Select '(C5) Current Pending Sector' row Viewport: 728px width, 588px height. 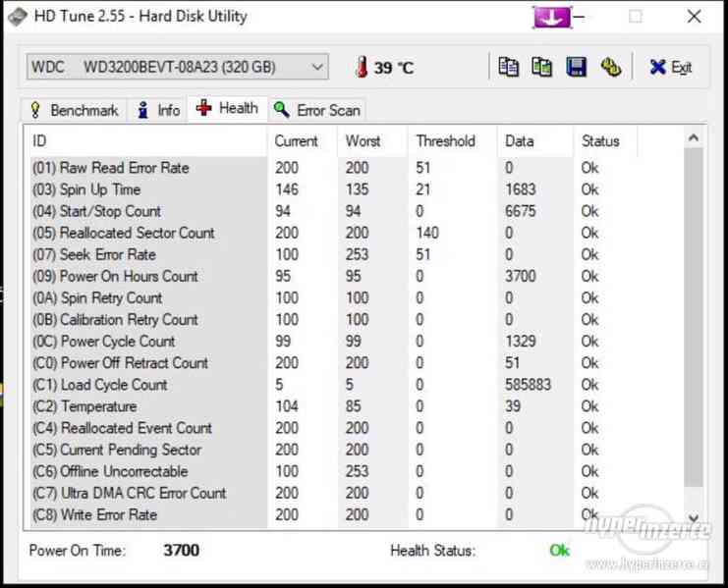[334, 450]
